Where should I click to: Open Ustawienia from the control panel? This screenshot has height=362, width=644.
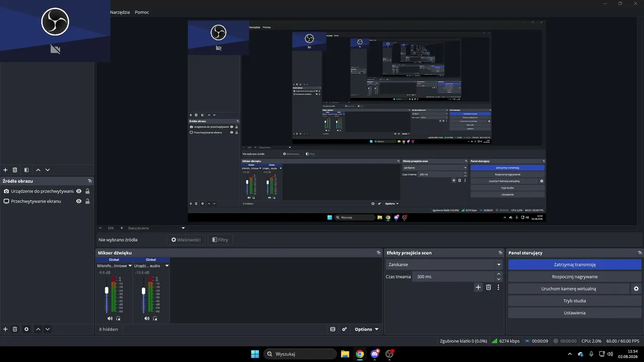click(575, 313)
